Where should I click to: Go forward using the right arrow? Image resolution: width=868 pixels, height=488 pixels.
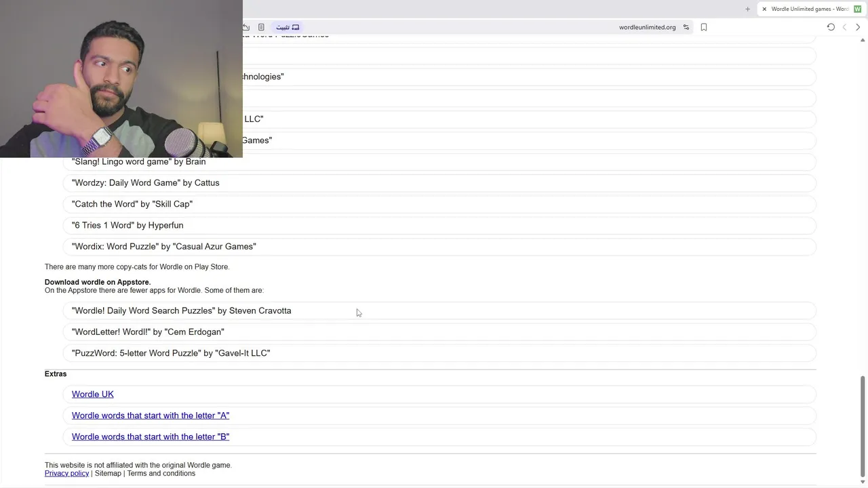858,27
